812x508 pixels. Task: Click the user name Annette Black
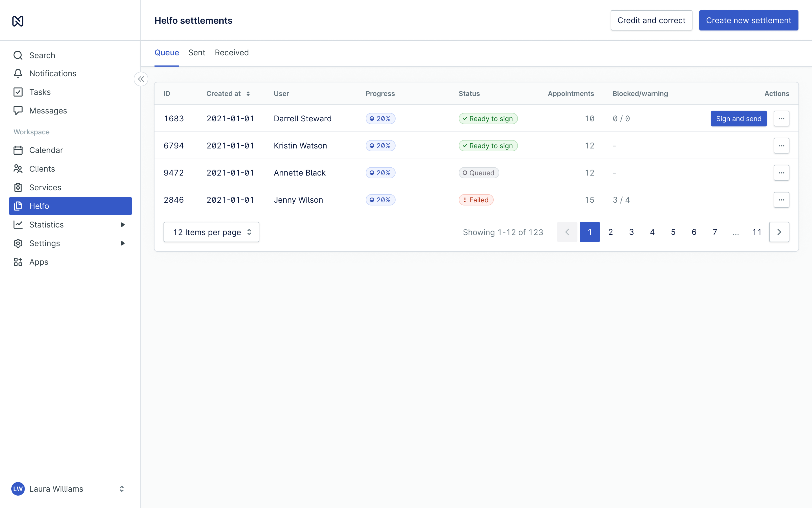pyautogui.click(x=300, y=173)
